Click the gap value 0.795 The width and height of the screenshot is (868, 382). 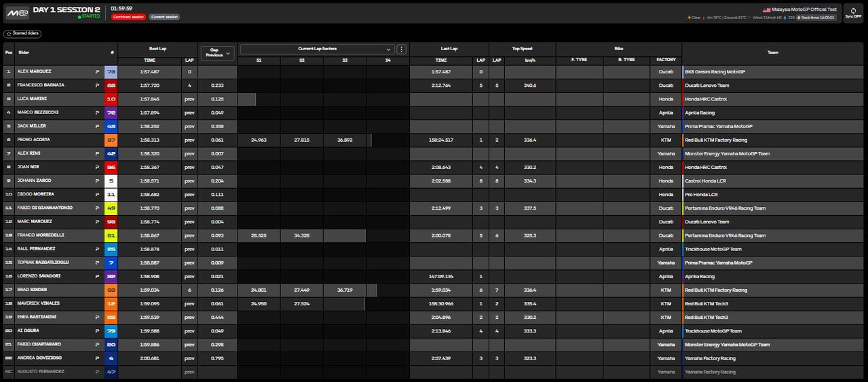coord(217,358)
